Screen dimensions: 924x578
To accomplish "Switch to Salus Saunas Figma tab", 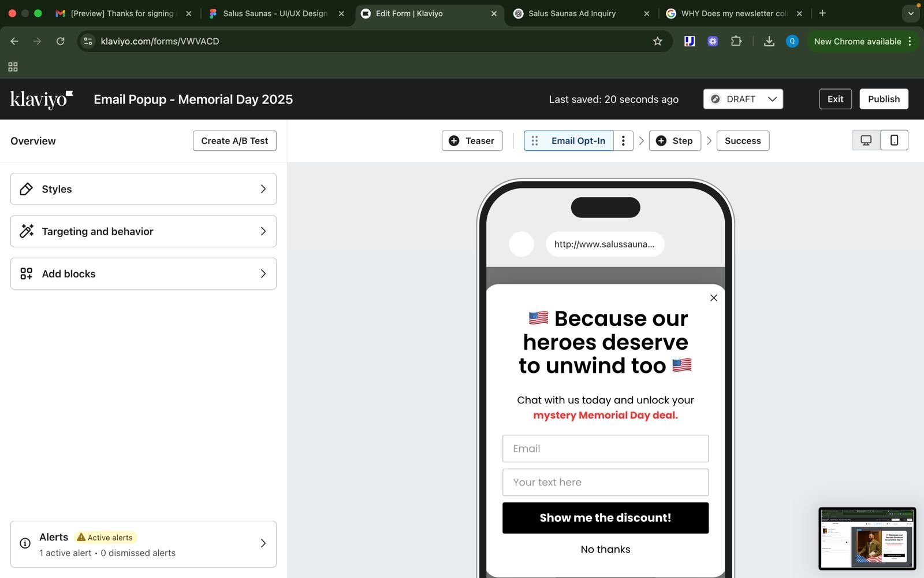I will click(x=275, y=13).
